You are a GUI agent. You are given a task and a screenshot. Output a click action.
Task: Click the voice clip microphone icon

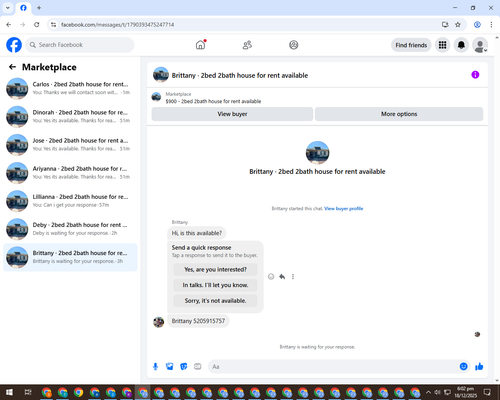(x=155, y=367)
